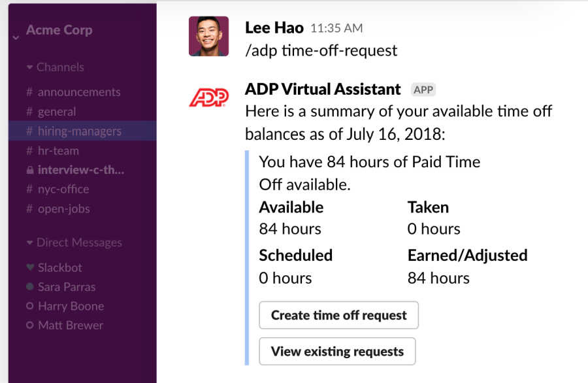The width and height of the screenshot is (588, 383).
Task: Click '84 hours' under Available
Action: click(x=290, y=229)
